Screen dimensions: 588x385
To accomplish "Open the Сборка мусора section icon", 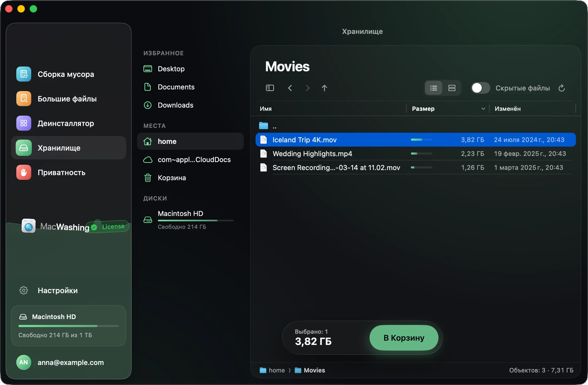I will click(x=24, y=74).
